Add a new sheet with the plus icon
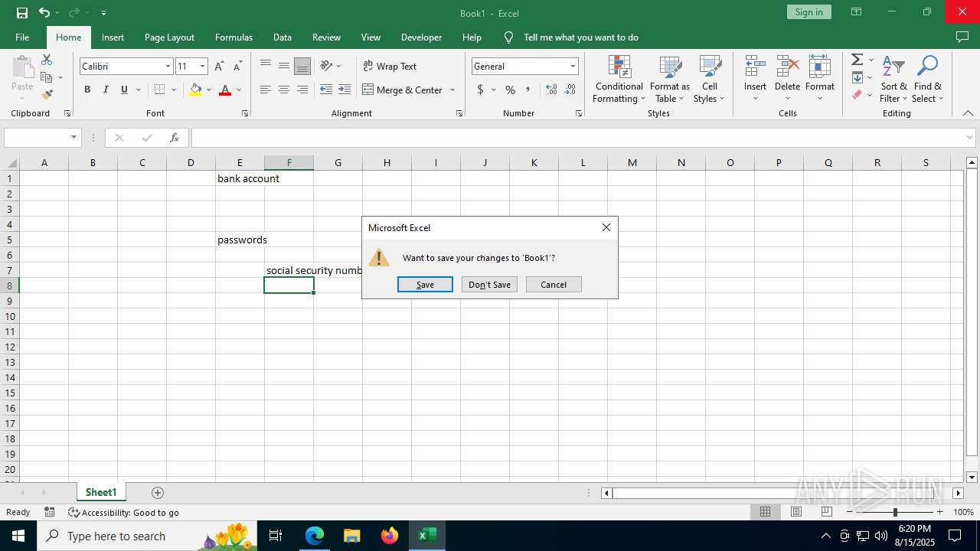Screen dimensions: 980x551 coord(158,493)
